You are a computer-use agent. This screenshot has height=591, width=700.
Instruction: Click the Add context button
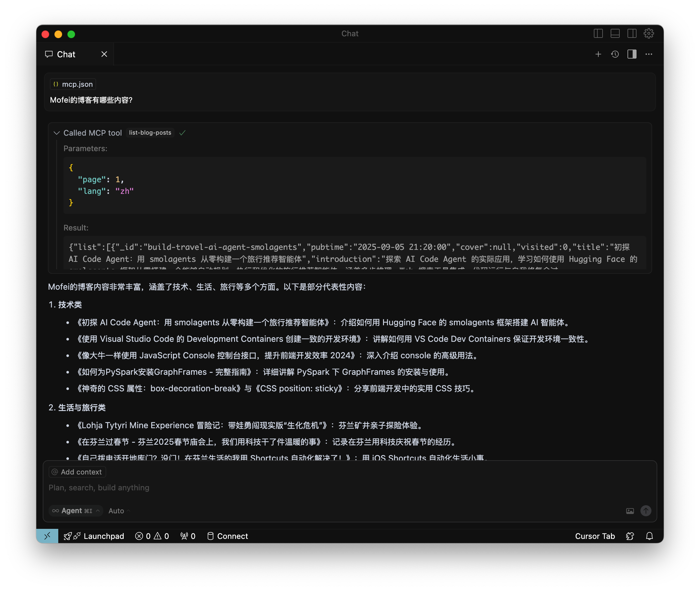(77, 472)
